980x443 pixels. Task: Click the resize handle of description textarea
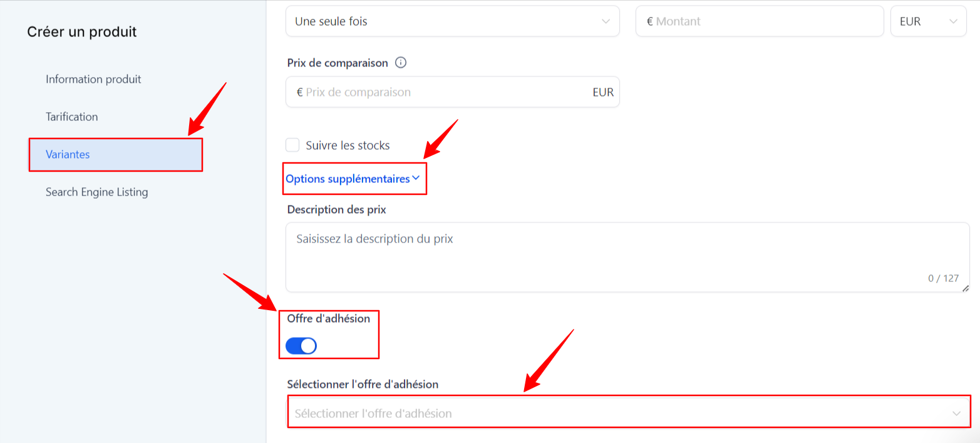pyautogui.click(x=965, y=288)
